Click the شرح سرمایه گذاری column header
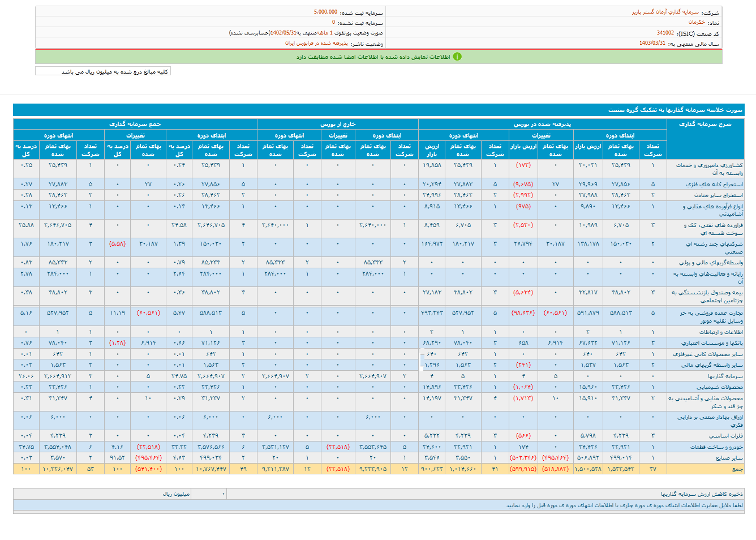The height and width of the screenshot is (540, 756). point(705,124)
